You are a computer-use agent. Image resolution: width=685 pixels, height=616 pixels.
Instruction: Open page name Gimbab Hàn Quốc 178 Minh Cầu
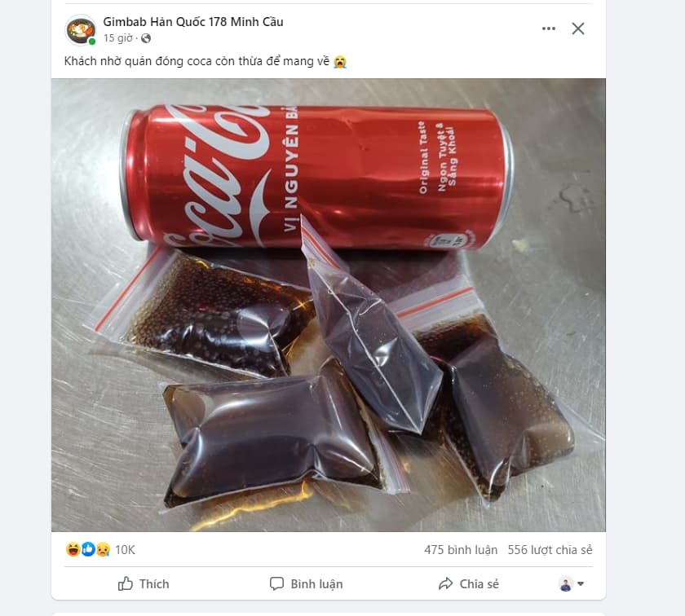coord(193,22)
